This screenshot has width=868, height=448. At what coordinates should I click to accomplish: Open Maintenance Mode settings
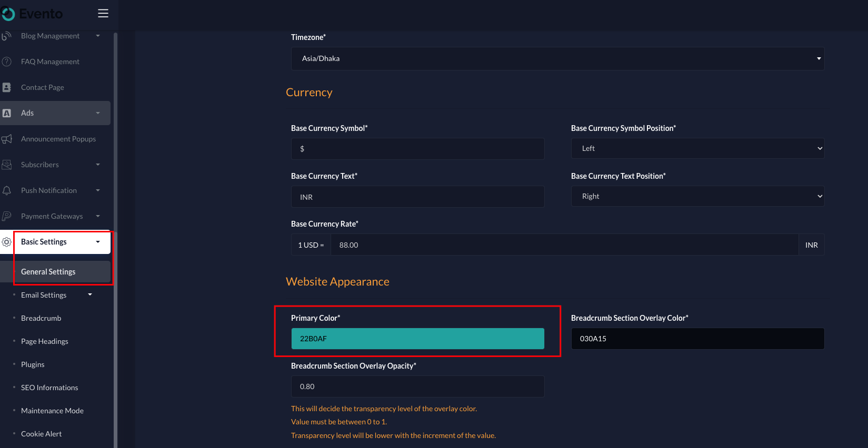pyautogui.click(x=52, y=411)
